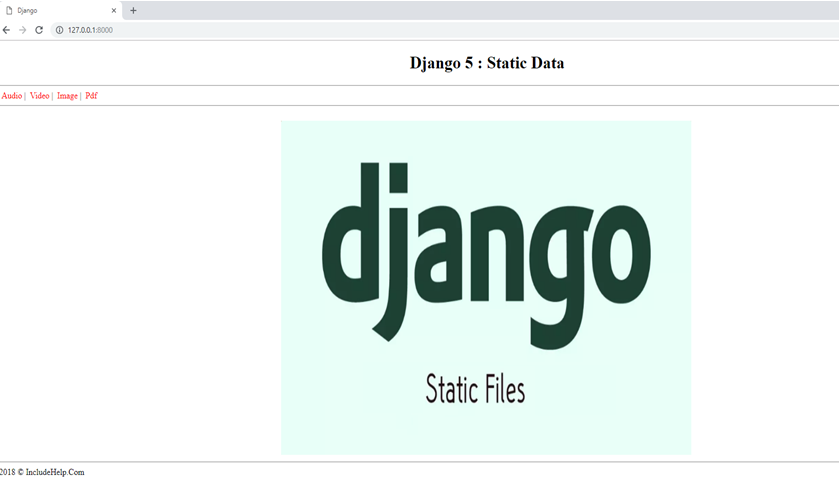Reload the page with the refresh icon
The height and width of the screenshot is (482, 839).
click(x=39, y=30)
